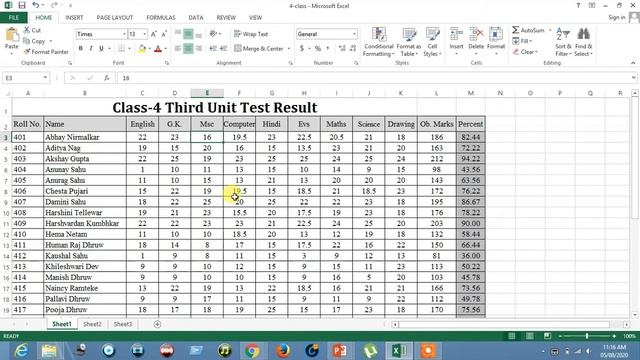Open the FILE tab

point(14,18)
